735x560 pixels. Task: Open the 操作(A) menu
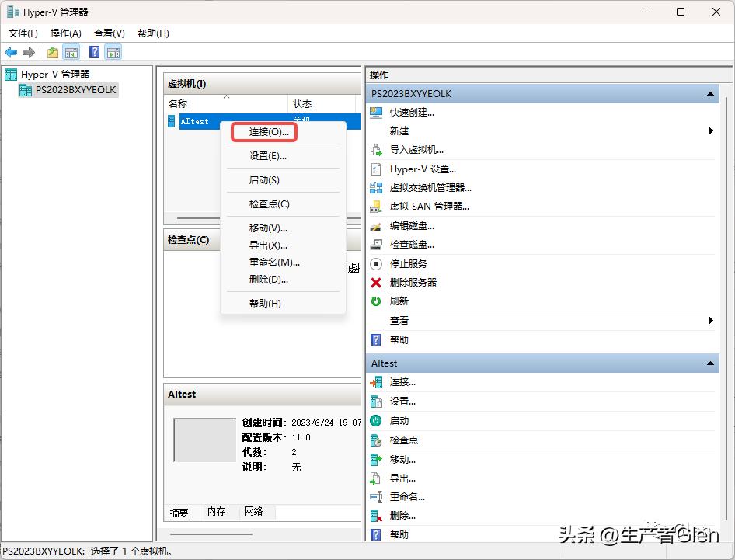pyautogui.click(x=65, y=33)
